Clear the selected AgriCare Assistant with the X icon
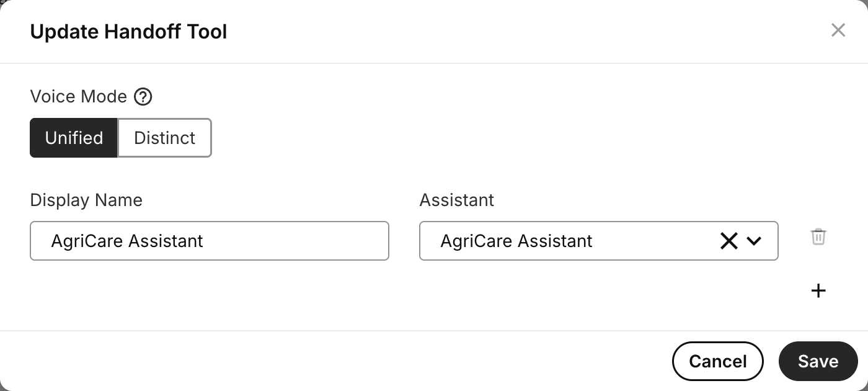This screenshot has height=391, width=868. coord(728,241)
